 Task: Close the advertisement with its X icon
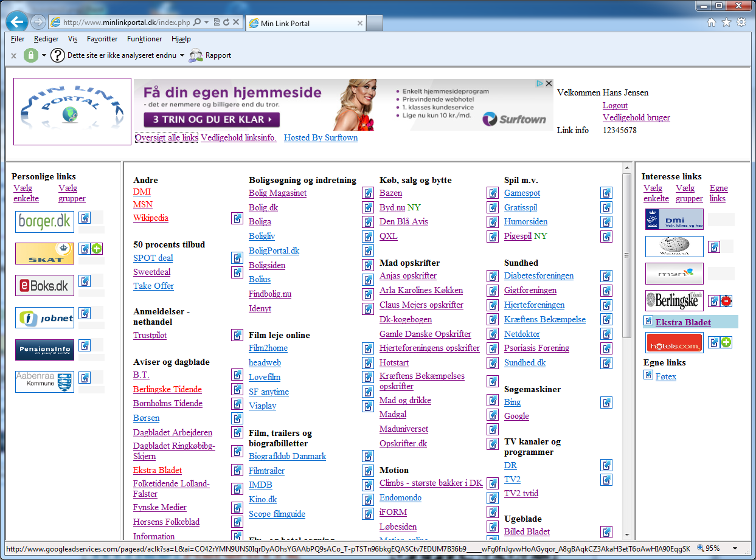coord(549,84)
